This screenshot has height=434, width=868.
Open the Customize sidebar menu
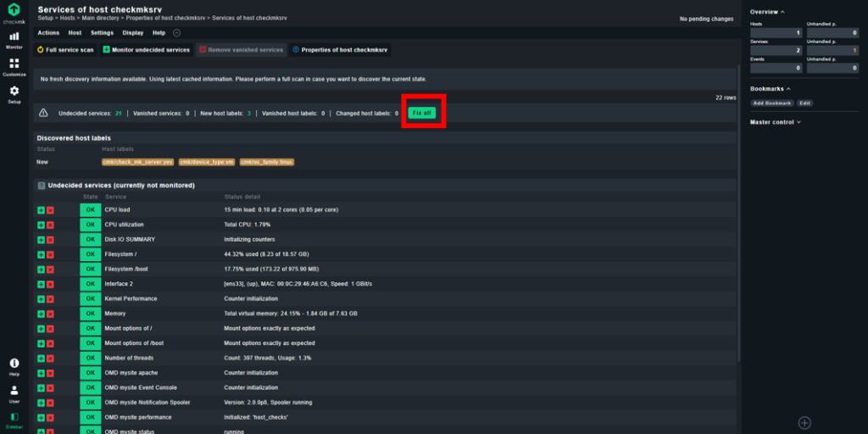pos(14,68)
